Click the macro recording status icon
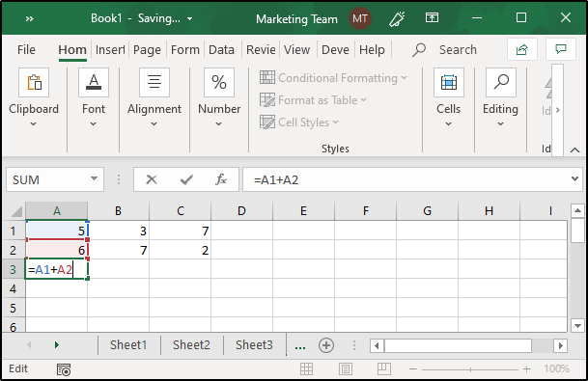Screen dimensions: 588x381 click(x=64, y=369)
